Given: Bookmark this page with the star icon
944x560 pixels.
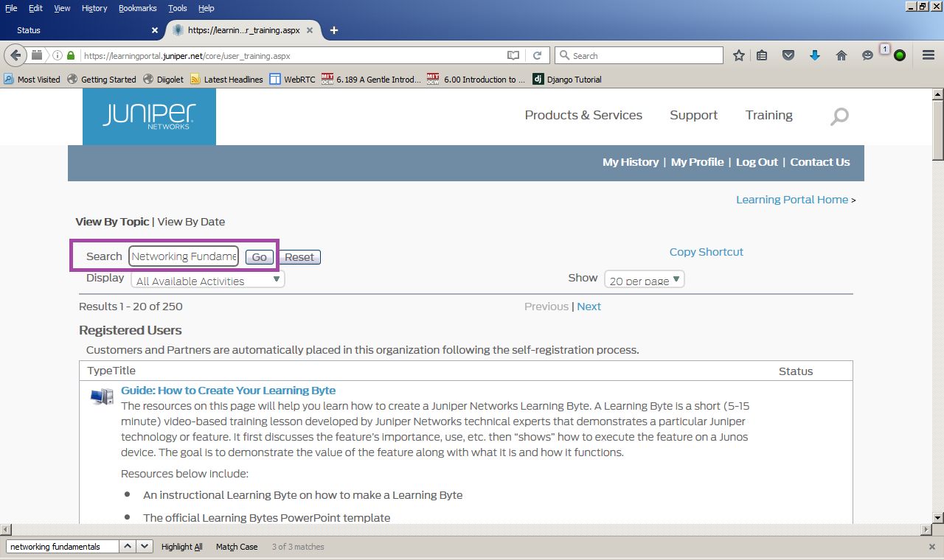Looking at the screenshot, I should point(738,55).
